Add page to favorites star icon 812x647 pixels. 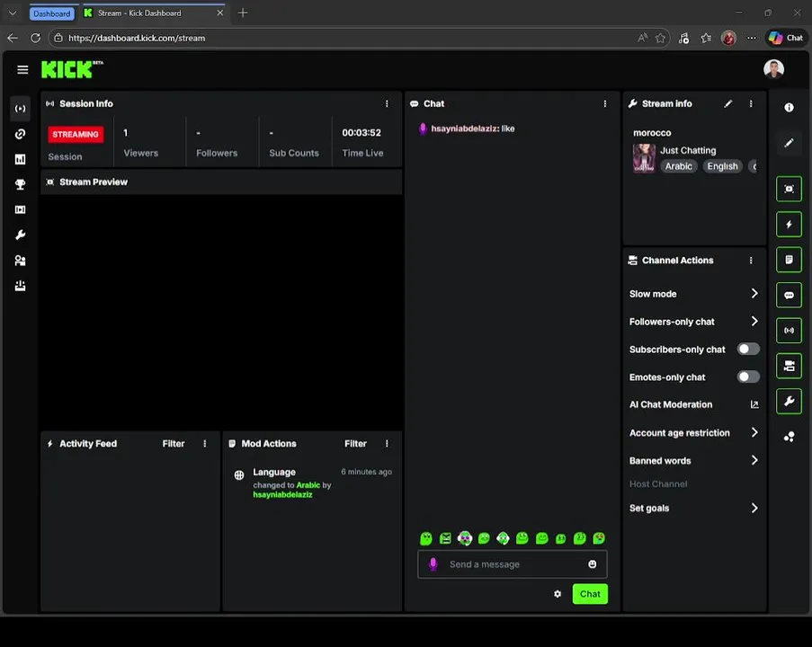(660, 38)
